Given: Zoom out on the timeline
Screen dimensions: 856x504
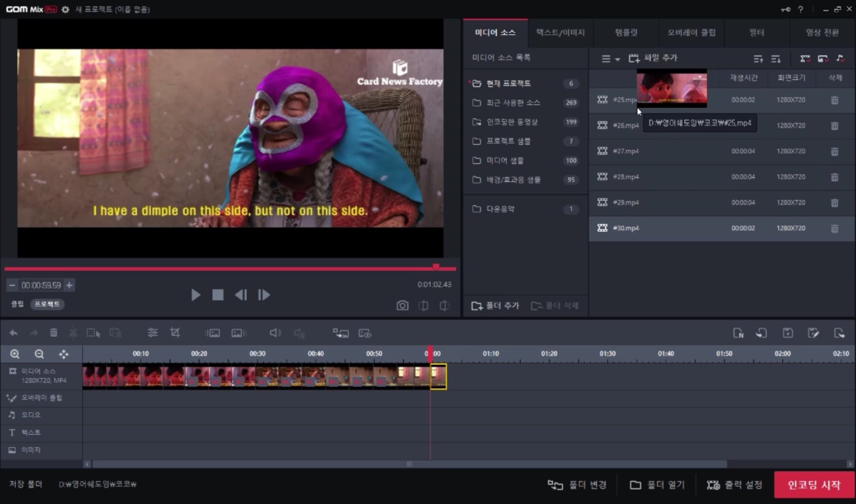Looking at the screenshot, I should pos(39,354).
